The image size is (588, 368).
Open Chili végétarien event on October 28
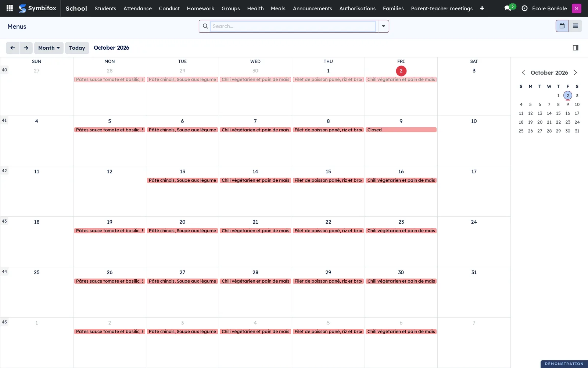pos(255,281)
